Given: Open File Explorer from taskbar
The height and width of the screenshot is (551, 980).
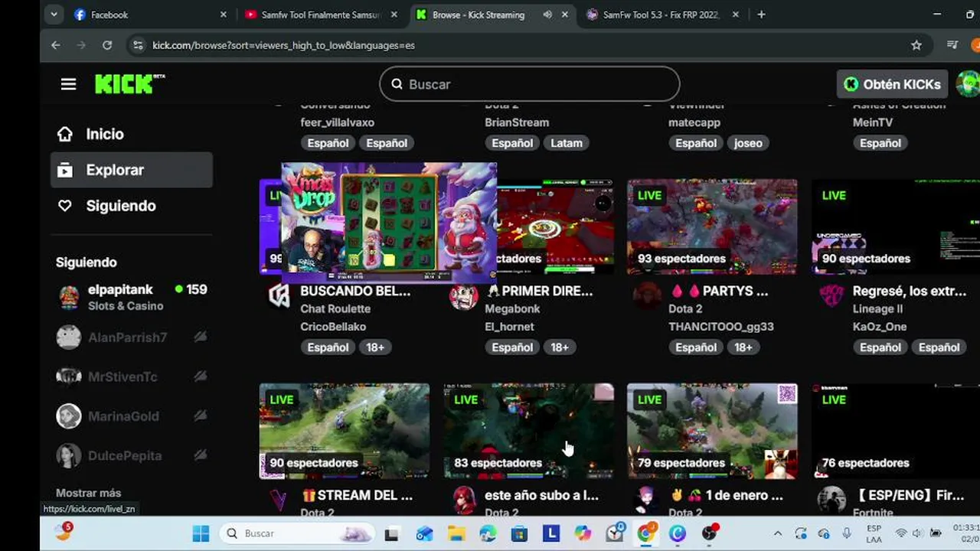Looking at the screenshot, I should point(456,533).
